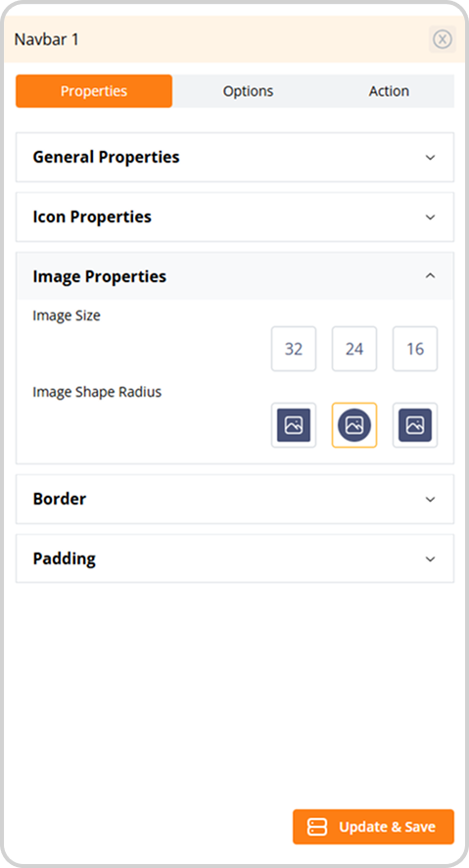Select the rounded-corner image shape icon
The image size is (469, 868).
(415, 425)
